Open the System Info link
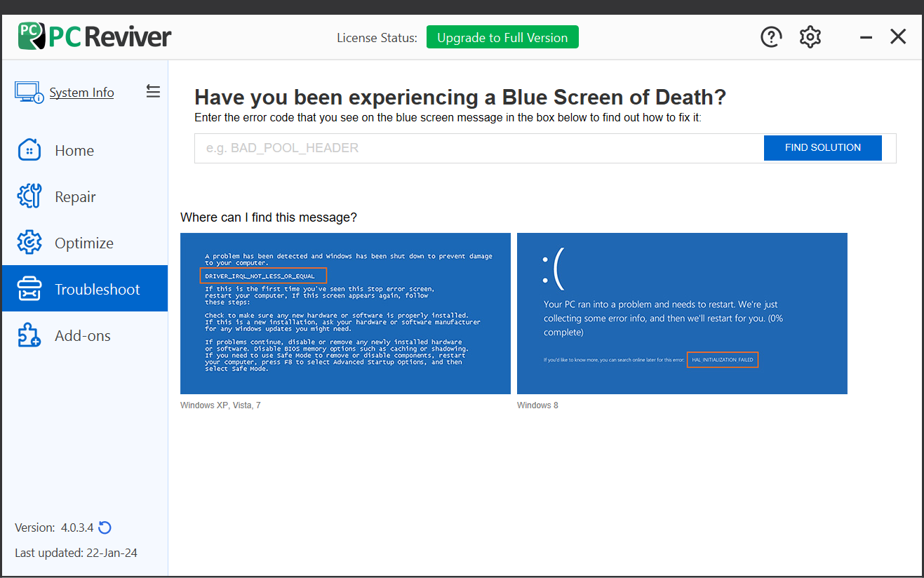The width and height of the screenshot is (924, 578). (81, 93)
